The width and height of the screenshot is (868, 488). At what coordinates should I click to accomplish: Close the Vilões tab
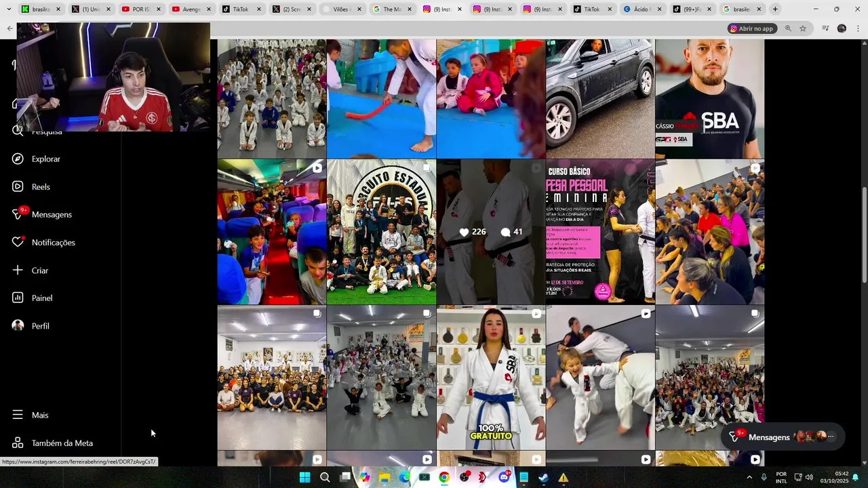tap(359, 9)
